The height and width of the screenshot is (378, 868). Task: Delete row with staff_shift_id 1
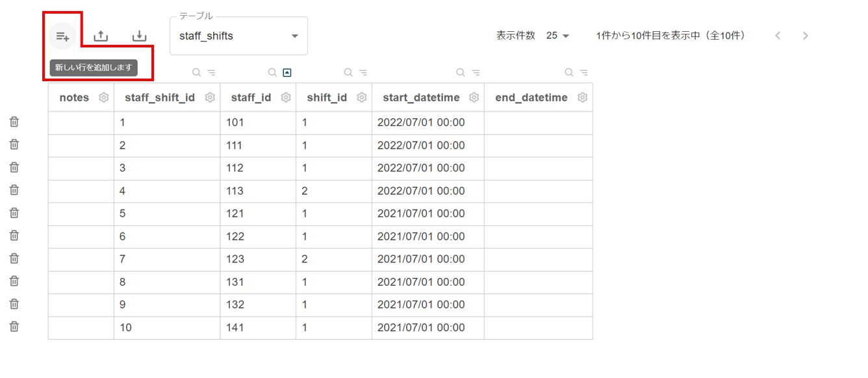tap(14, 122)
